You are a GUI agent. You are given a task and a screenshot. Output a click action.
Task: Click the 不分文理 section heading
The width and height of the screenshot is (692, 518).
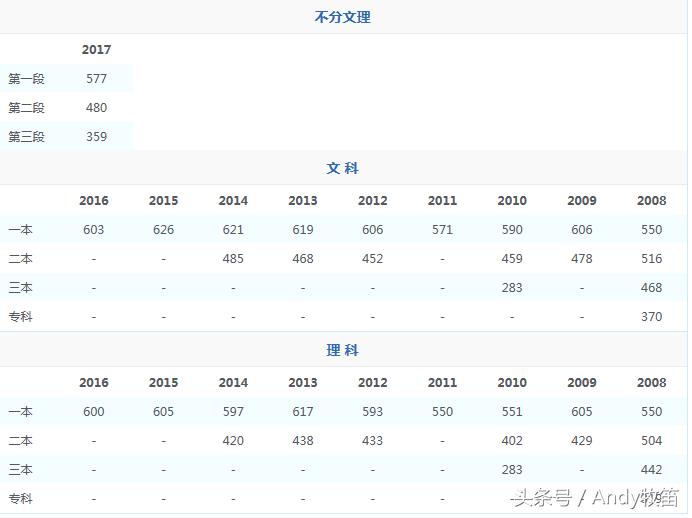pos(342,17)
